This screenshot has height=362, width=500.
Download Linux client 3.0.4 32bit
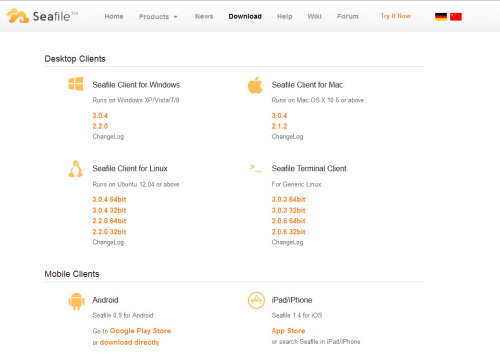point(109,210)
